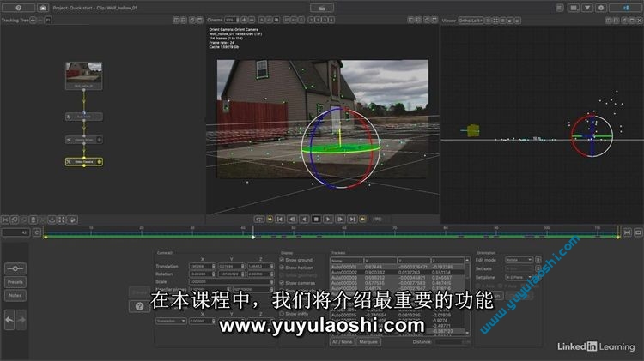Click the Marquee button
Viewport: 644px width, 361px height.
point(368,342)
